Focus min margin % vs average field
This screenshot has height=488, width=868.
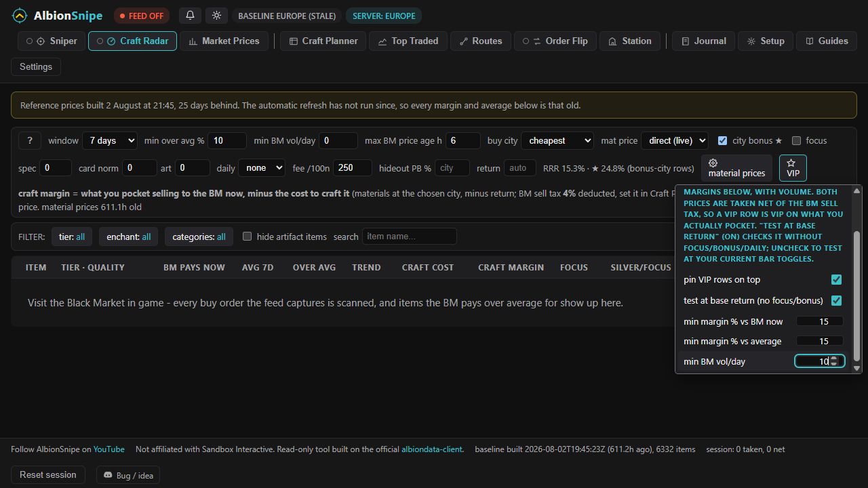pyautogui.click(x=820, y=341)
